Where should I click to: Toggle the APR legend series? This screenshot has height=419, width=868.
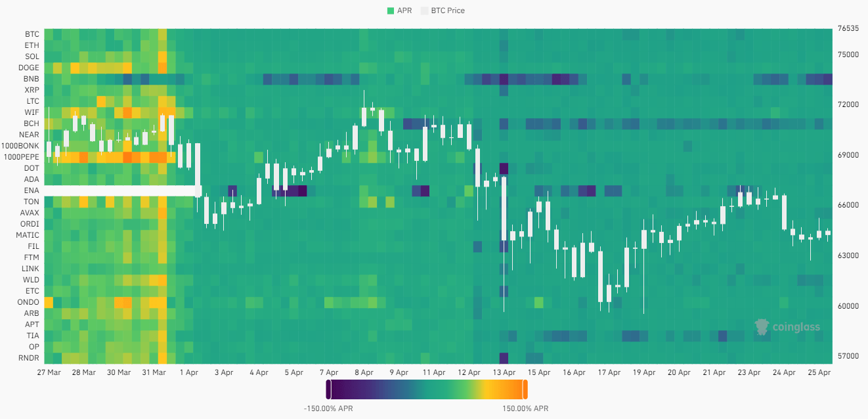pos(404,11)
